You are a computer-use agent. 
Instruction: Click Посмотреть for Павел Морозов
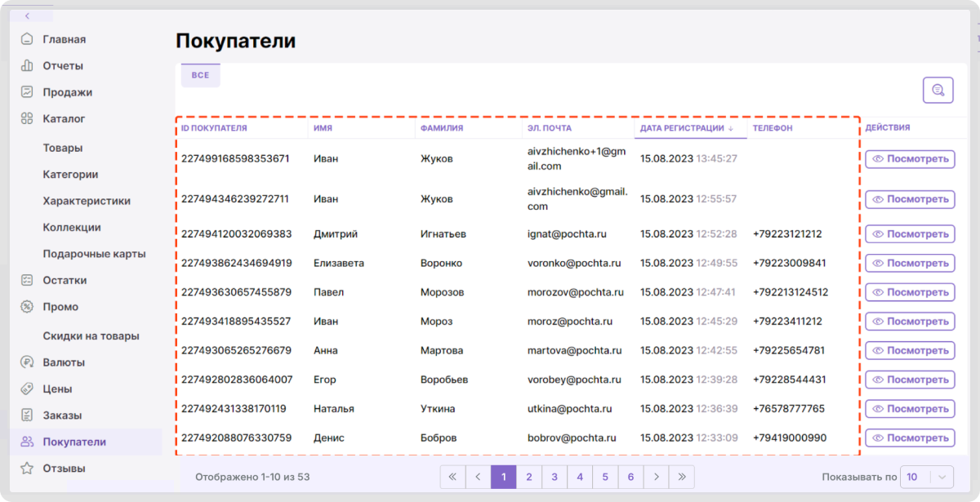point(910,292)
